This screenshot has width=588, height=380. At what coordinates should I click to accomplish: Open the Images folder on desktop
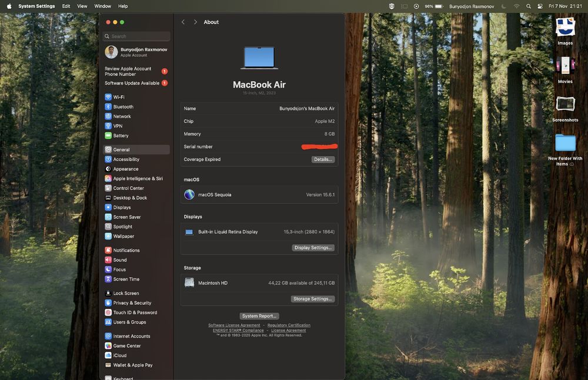(565, 31)
